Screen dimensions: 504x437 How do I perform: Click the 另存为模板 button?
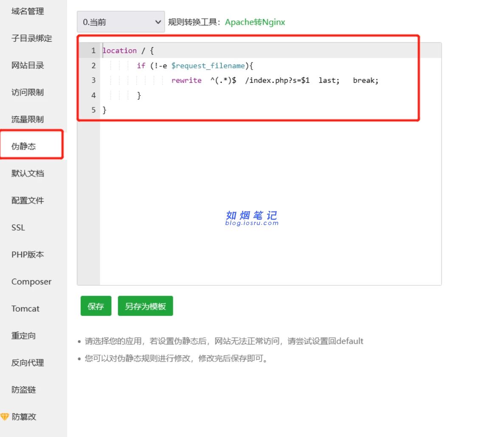pyautogui.click(x=145, y=306)
